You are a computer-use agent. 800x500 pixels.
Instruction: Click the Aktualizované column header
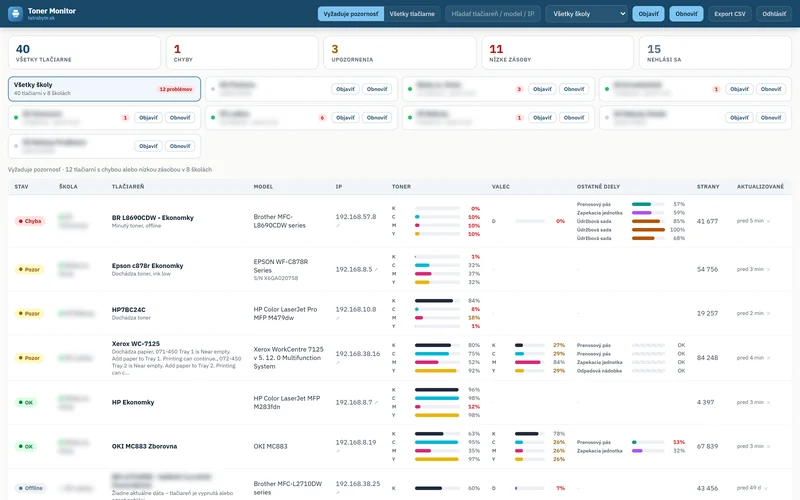click(760, 187)
